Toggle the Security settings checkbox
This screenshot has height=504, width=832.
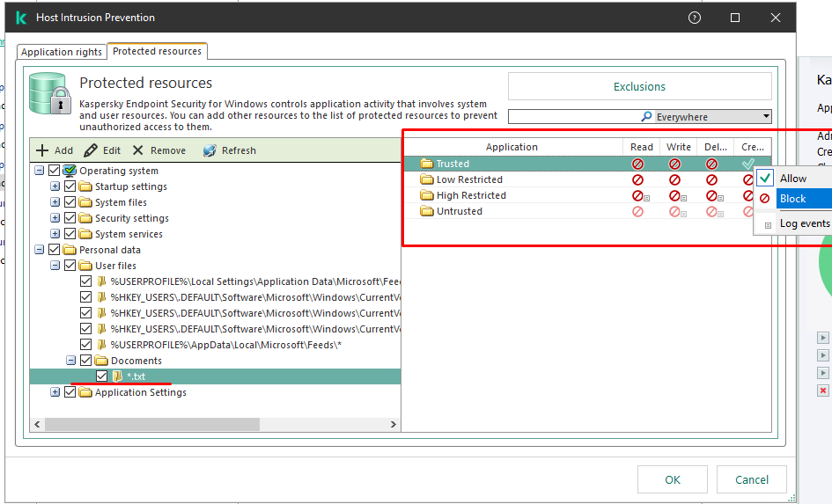pos(70,218)
